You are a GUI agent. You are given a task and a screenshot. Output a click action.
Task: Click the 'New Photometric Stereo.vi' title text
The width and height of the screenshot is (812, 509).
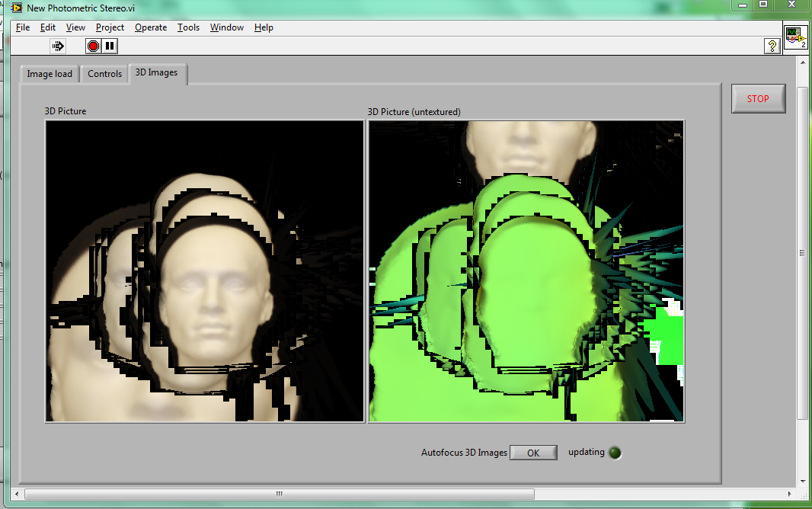81,8
